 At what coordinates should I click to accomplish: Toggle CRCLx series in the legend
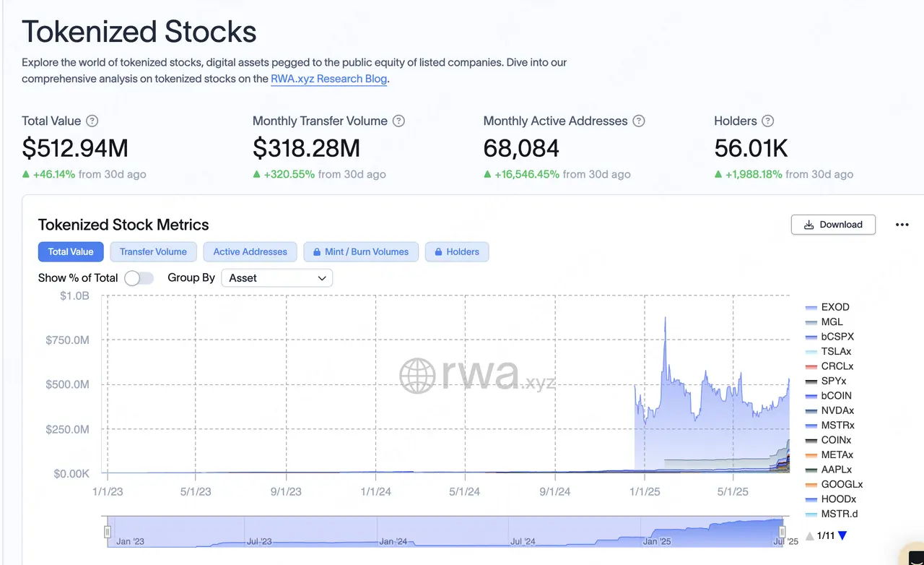point(829,366)
